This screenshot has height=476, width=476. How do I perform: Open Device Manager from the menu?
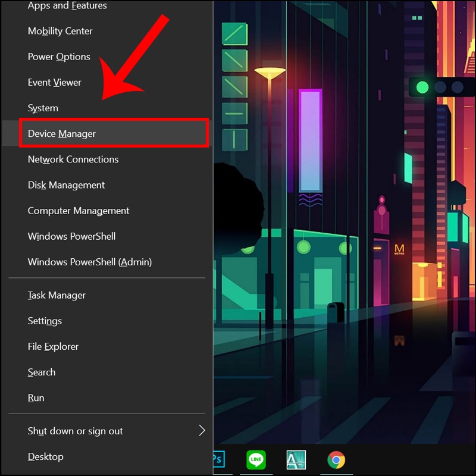click(114, 133)
